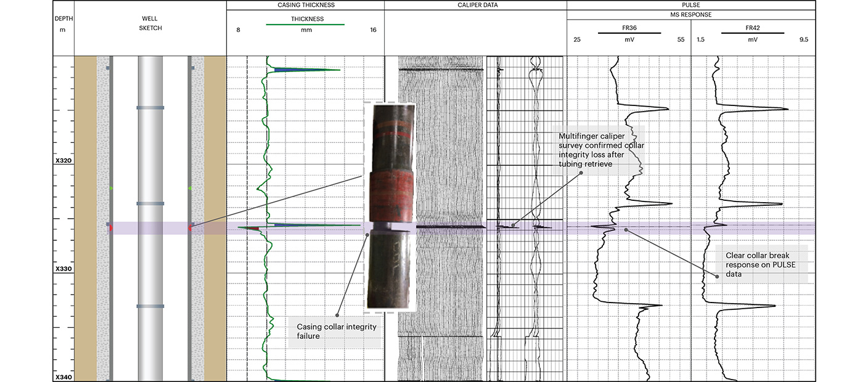Click the MS RESPONSE subheader

[690, 14]
